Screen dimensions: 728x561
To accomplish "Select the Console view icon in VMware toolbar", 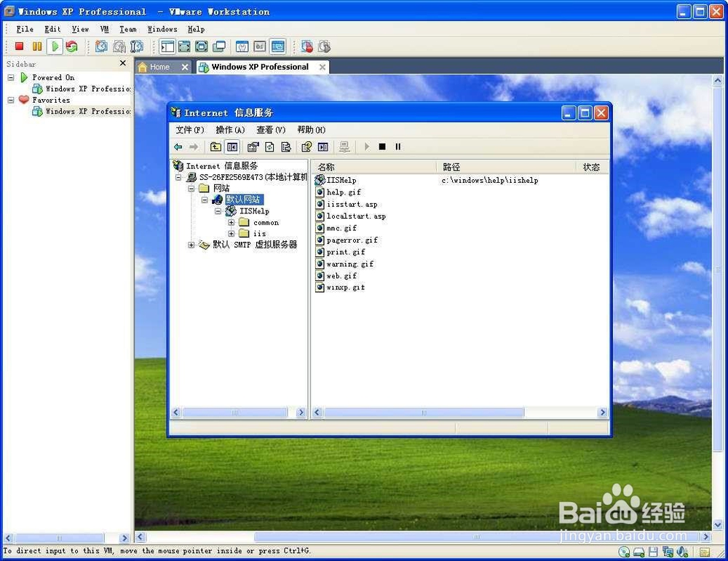I will point(277,46).
